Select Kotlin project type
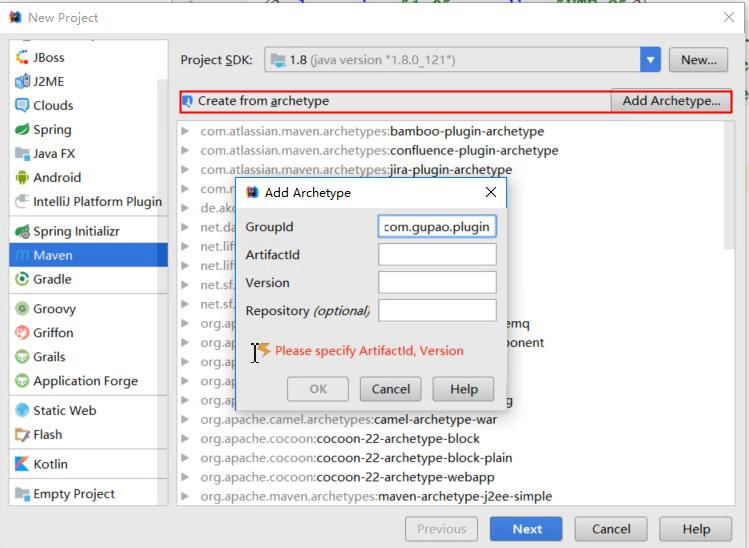The height and width of the screenshot is (548, 749). point(88,464)
